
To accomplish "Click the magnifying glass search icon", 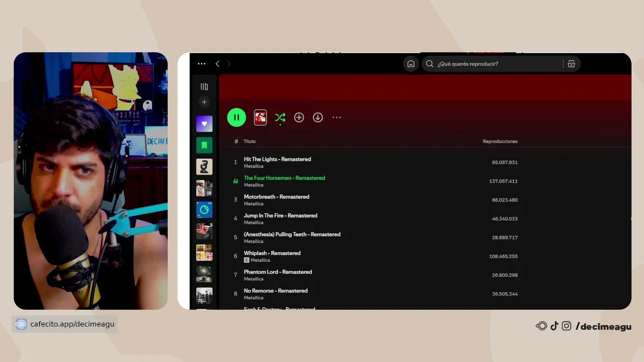I will pyautogui.click(x=429, y=64).
